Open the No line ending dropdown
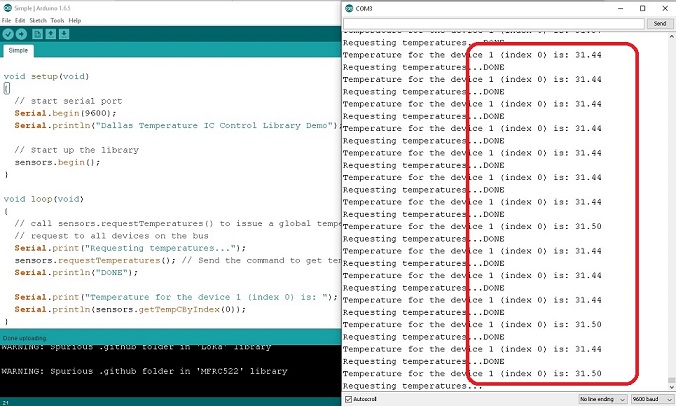Viewport: 676px width, 406px height. point(602,399)
